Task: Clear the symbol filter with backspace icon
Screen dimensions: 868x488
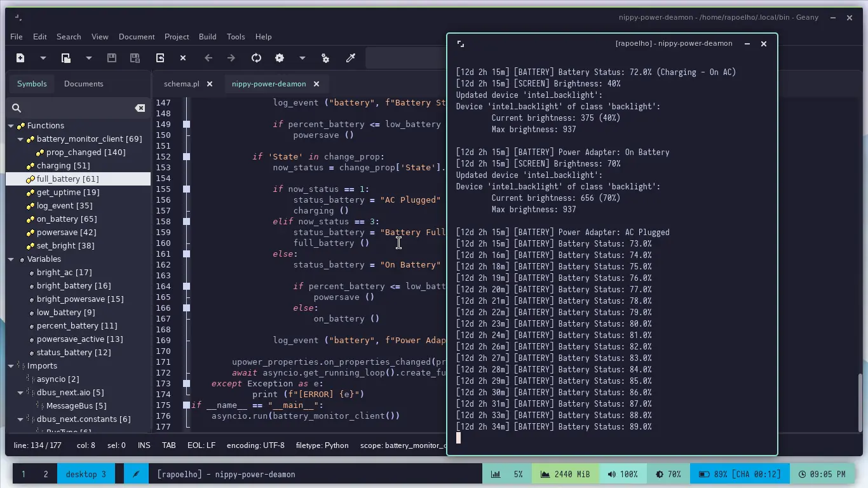Action: (x=140, y=108)
